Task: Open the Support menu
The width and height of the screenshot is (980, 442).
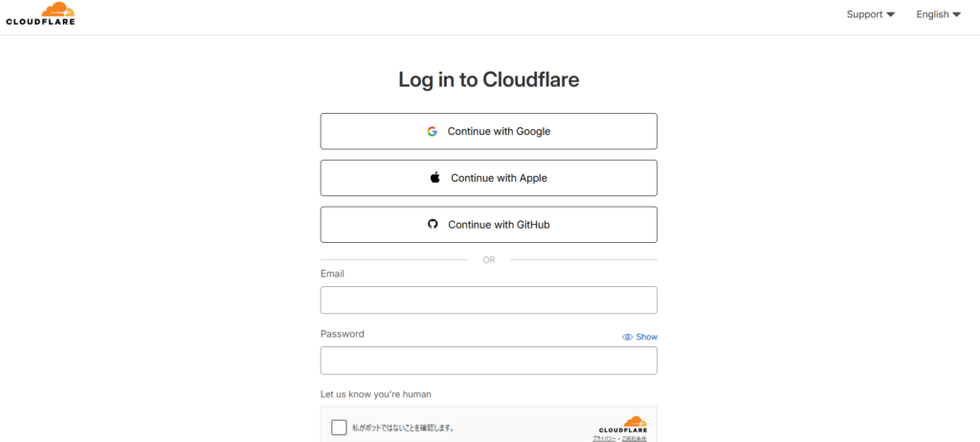Action: tap(865, 14)
